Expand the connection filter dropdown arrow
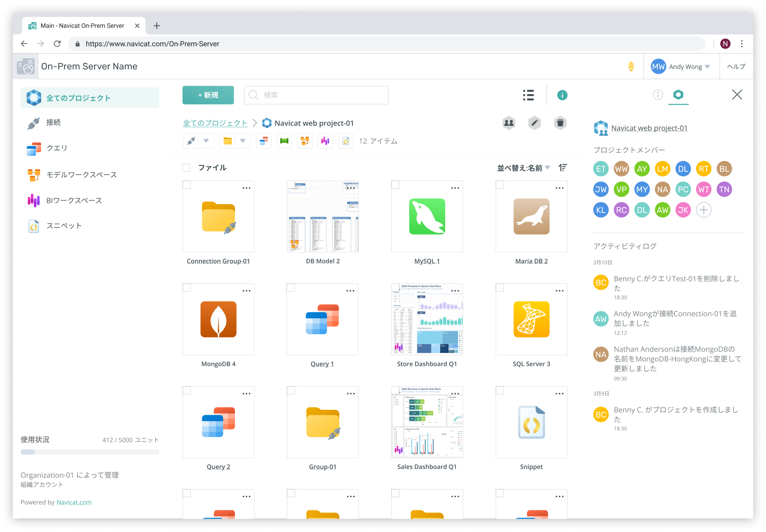This screenshot has width=766, height=532. coord(206,141)
